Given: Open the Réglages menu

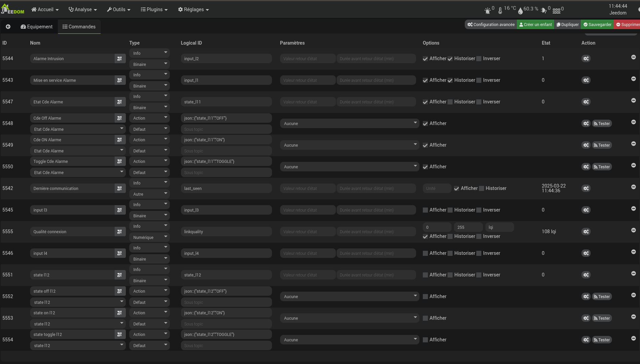Looking at the screenshot, I should (193, 9).
